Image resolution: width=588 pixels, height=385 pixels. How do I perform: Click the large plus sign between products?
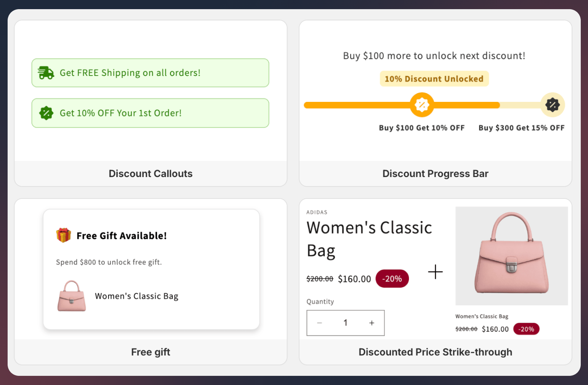click(x=435, y=272)
